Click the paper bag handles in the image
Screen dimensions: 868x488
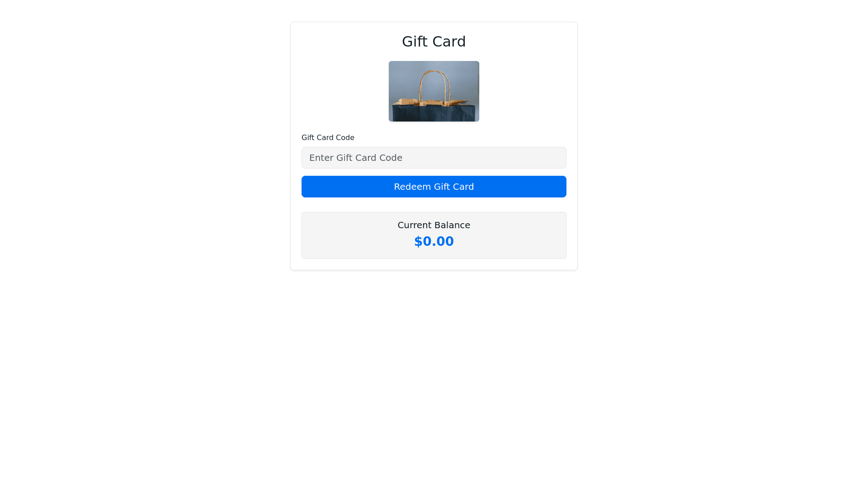point(434,86)
